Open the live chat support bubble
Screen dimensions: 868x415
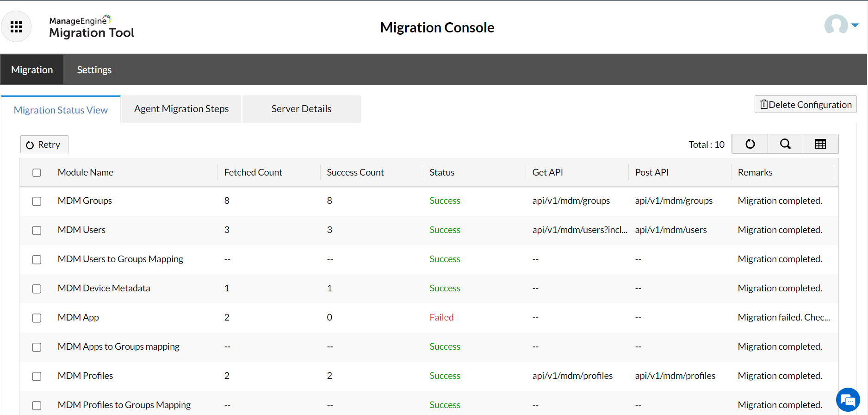point(848,399)
